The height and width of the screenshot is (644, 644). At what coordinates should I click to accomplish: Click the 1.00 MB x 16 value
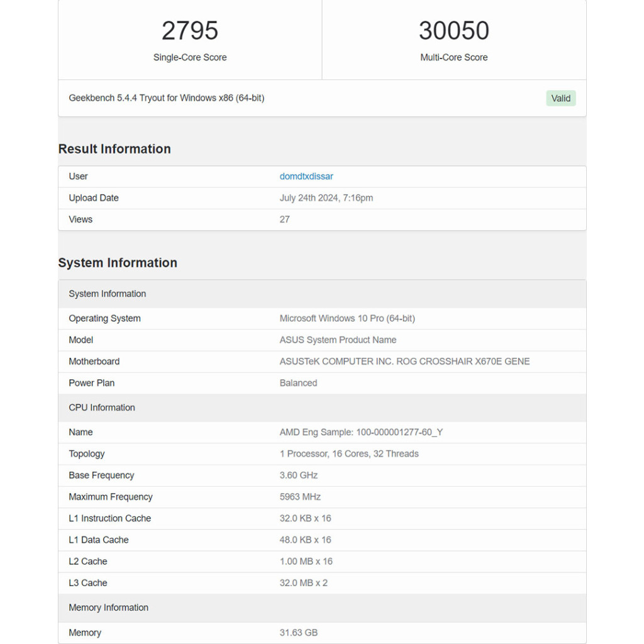[x=306, y=562]
